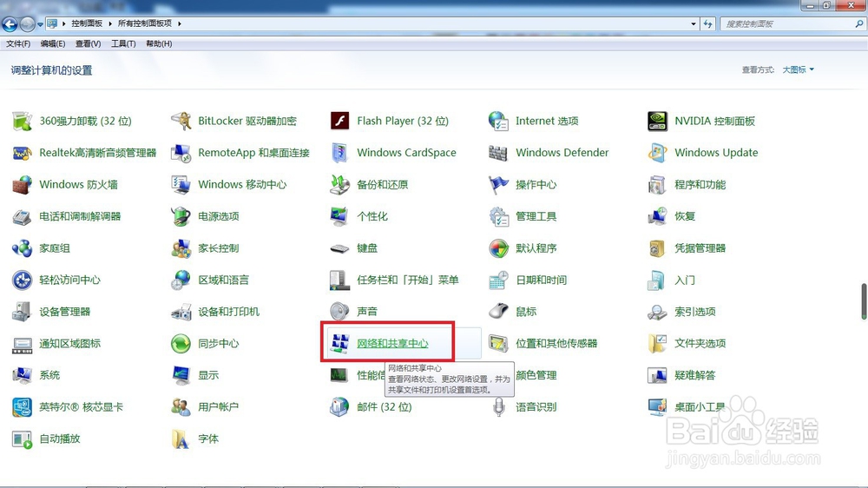Refresh the address bar
The image size is (868, 488).
[708, 23]
